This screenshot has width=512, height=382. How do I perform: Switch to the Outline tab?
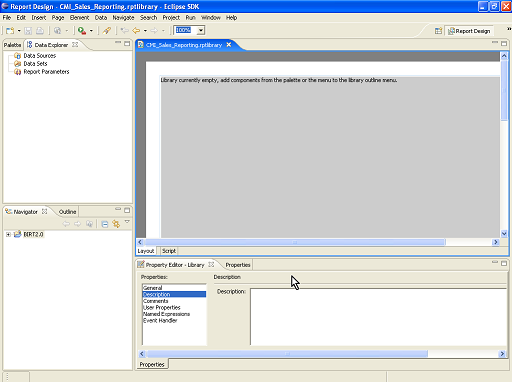click(67, 212)
